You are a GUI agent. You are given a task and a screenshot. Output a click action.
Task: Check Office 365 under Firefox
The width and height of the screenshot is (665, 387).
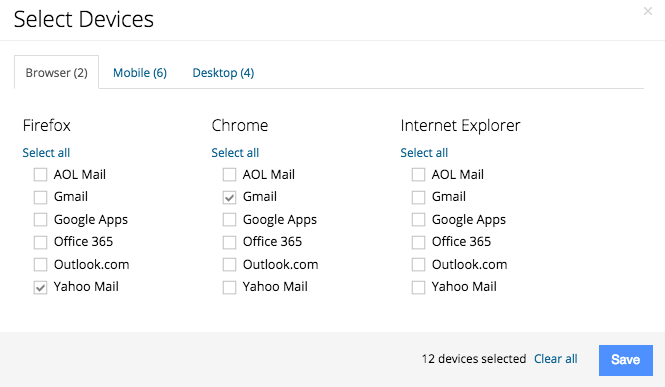click(40, 242)
